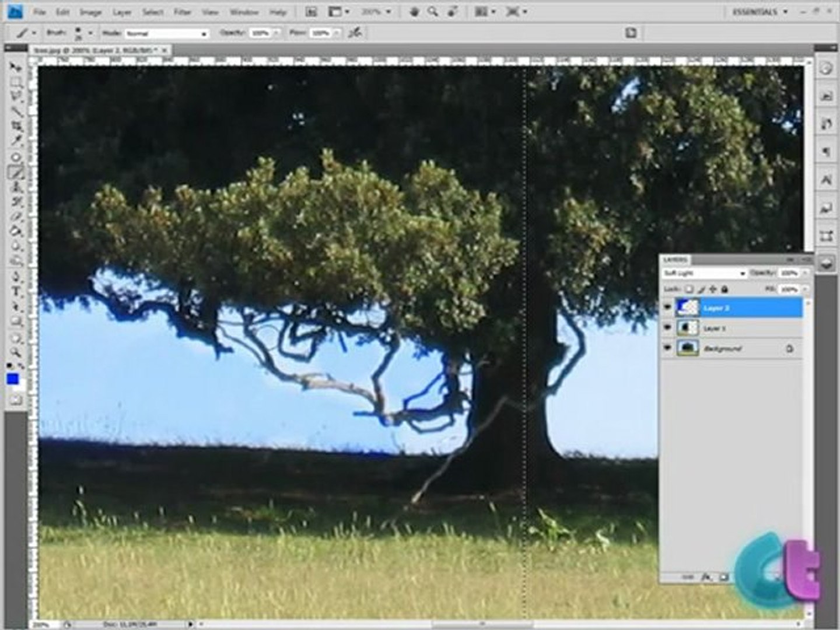
Task: Select the Blur tool
Action: pos(16,247)
